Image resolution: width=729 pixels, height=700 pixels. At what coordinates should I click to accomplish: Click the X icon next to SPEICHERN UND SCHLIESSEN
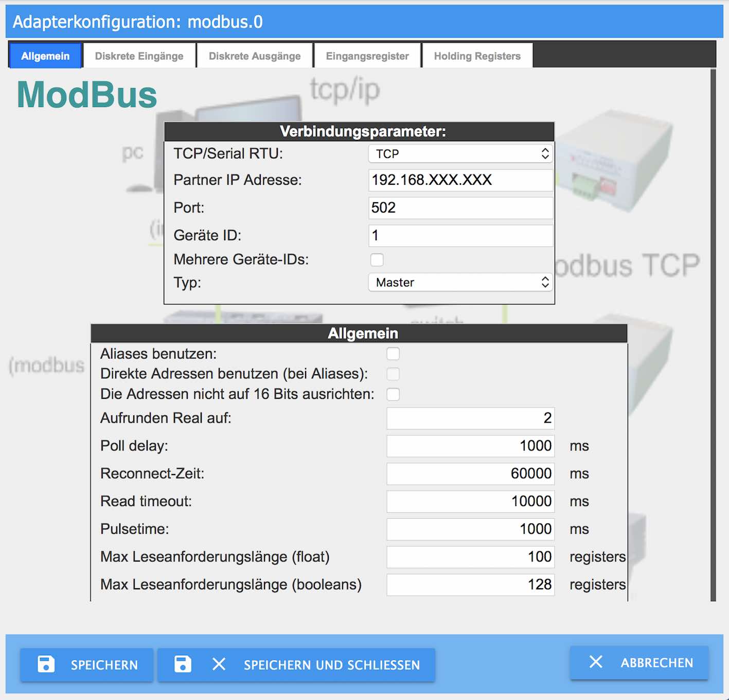pyautogui.click(x=219, y=664)
